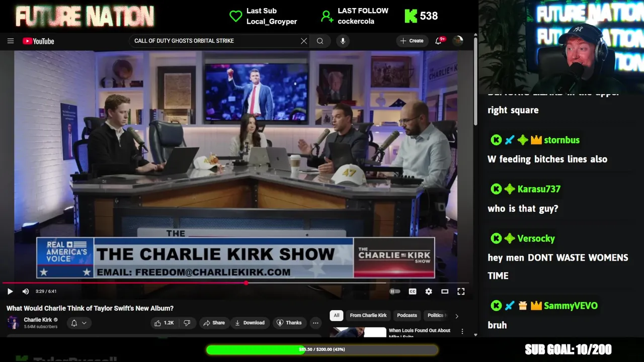Show more chips with right arrow

pos(457,316)
